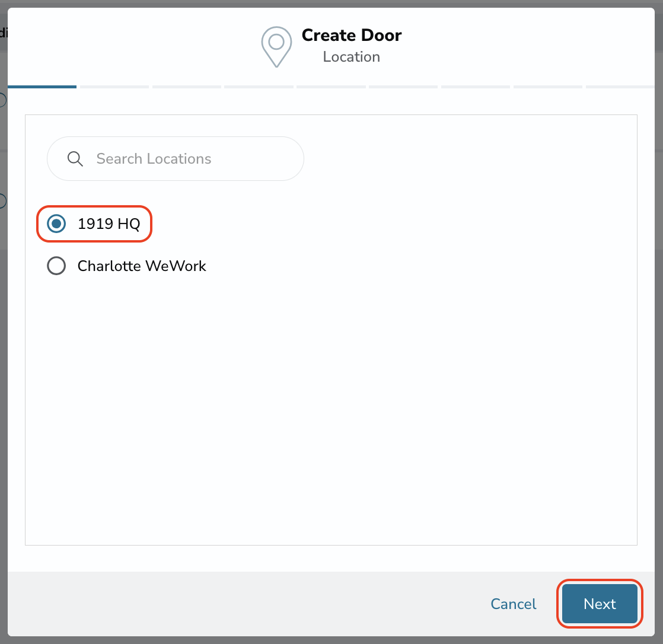The image size is (663, 644).
Task: Click the fifth progress step segment
Action: (331, 87)
